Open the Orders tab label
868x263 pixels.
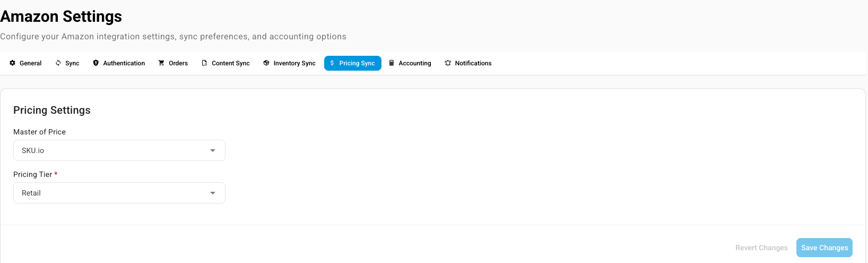pos(178,63)
